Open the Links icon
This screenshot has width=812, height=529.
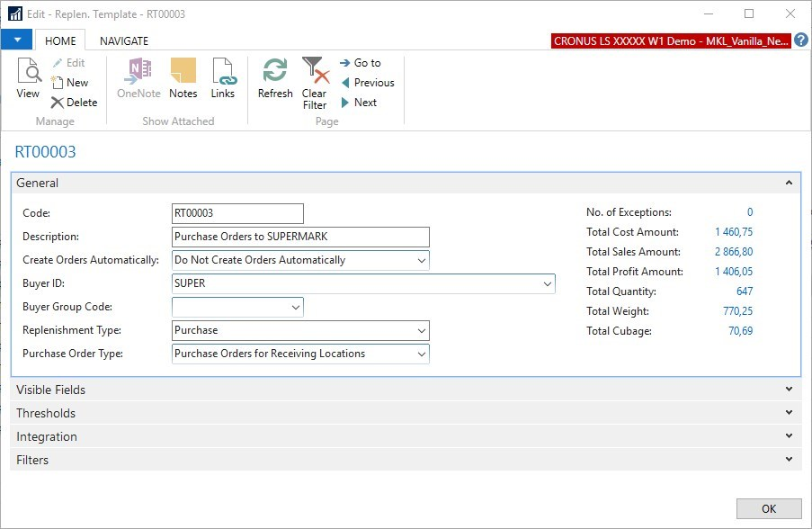tap(222, 78)
